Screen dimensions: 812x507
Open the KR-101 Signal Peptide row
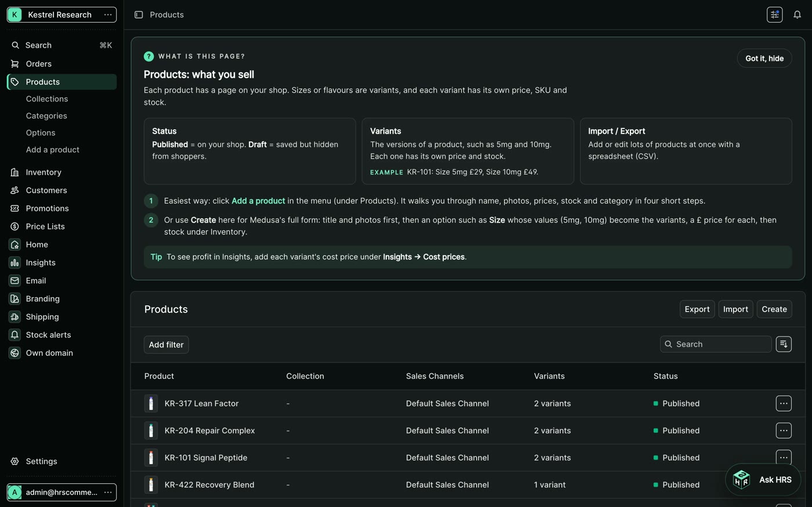467,458
